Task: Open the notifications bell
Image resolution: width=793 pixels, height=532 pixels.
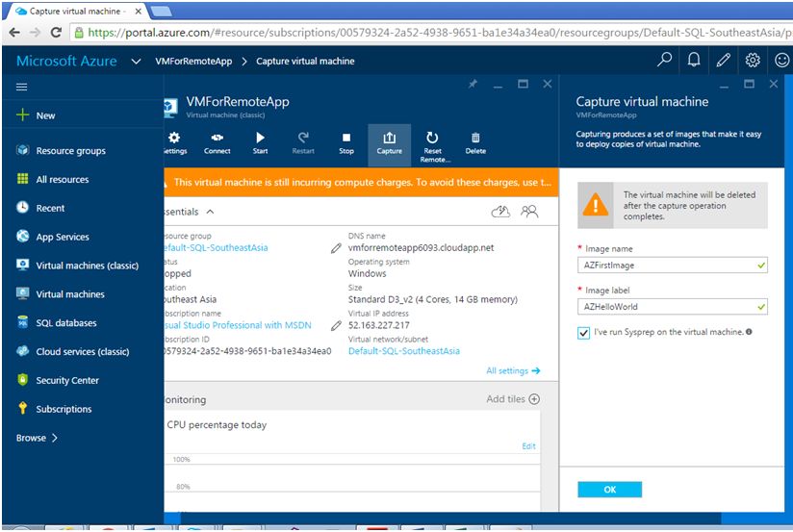Action: click(x=694, y=61)
